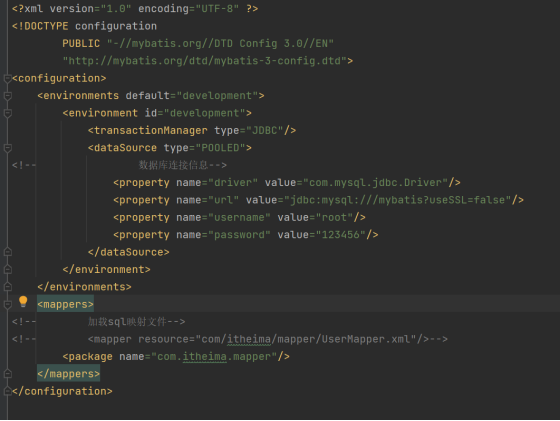Click the 加载sql映射文件 comment text

click(x=127, y=322)
